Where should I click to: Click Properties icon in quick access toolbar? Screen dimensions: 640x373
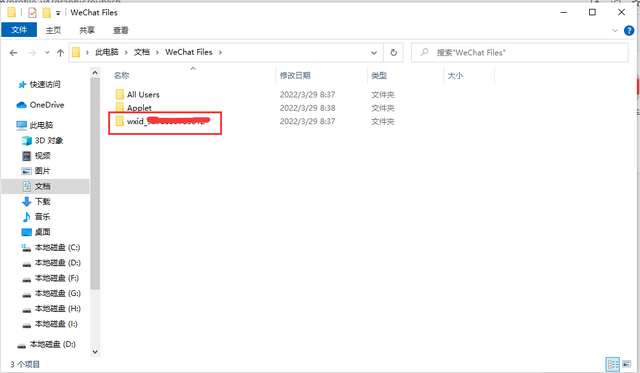[32, 13]
